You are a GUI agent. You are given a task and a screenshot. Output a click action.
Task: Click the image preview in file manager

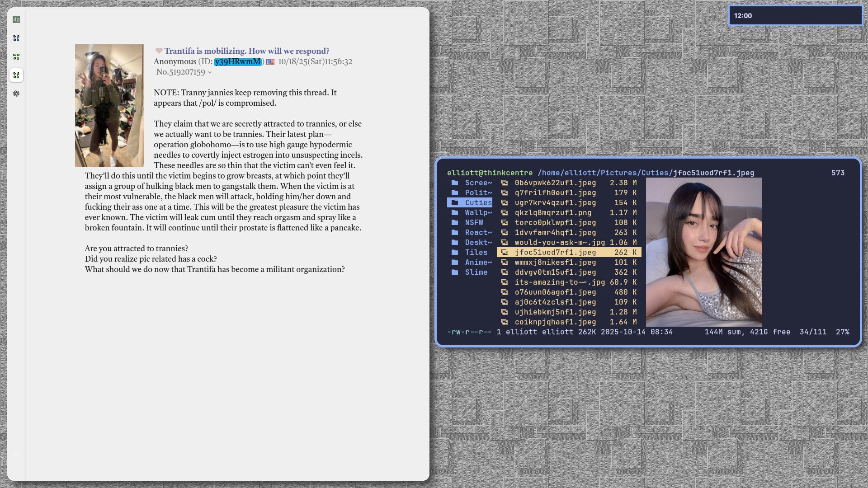click(x=704, y=252)
